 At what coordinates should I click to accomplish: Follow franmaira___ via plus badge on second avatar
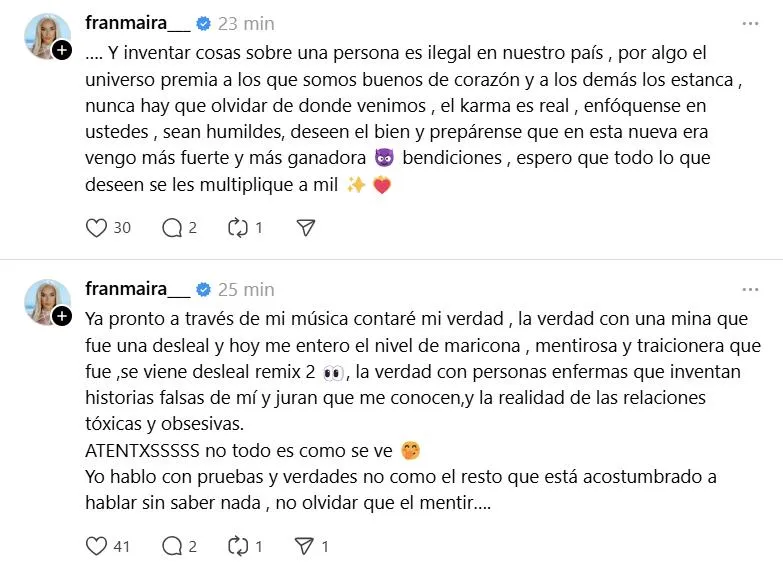point(62,316)
